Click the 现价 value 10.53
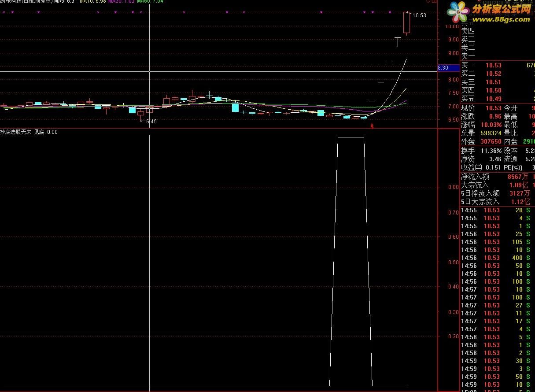535x392 pixels. click(493, 108)
